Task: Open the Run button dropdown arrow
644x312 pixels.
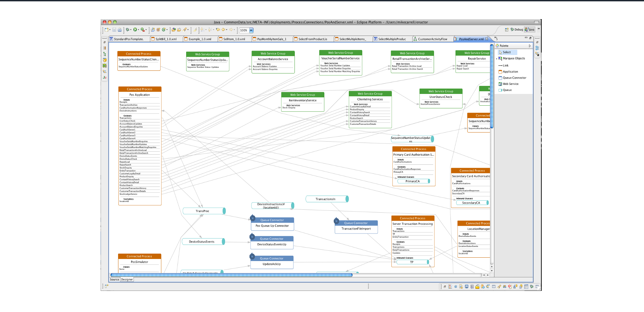Action: click(x=138, y=30)
